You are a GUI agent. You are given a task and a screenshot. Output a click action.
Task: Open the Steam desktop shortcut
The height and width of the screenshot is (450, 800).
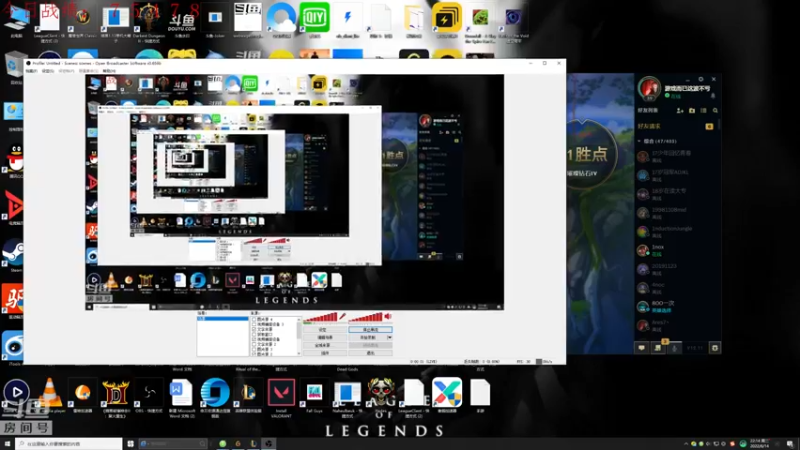point(13,254)
